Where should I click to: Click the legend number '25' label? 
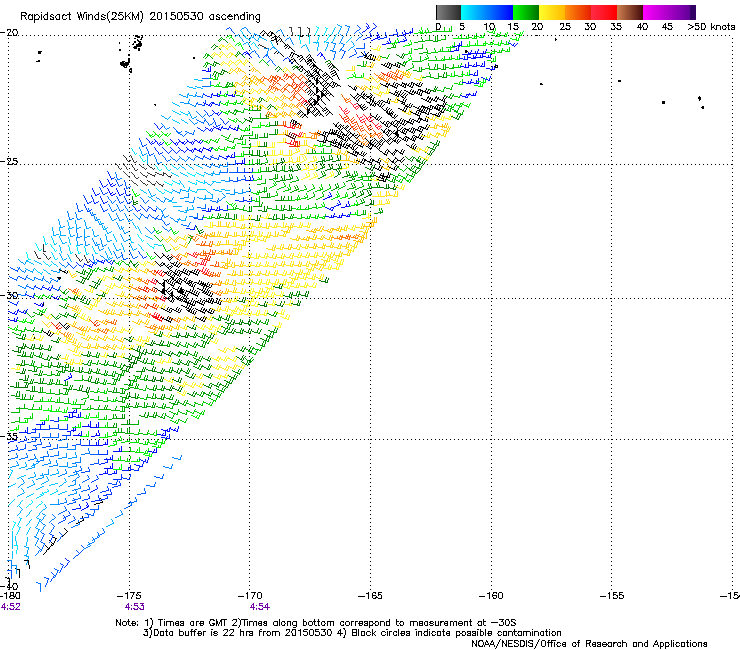(565, 27)
